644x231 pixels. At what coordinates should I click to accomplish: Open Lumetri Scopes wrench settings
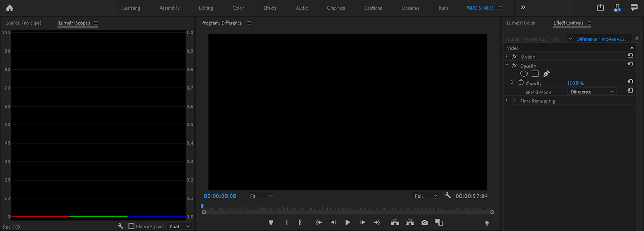click(x=121, y=227)
